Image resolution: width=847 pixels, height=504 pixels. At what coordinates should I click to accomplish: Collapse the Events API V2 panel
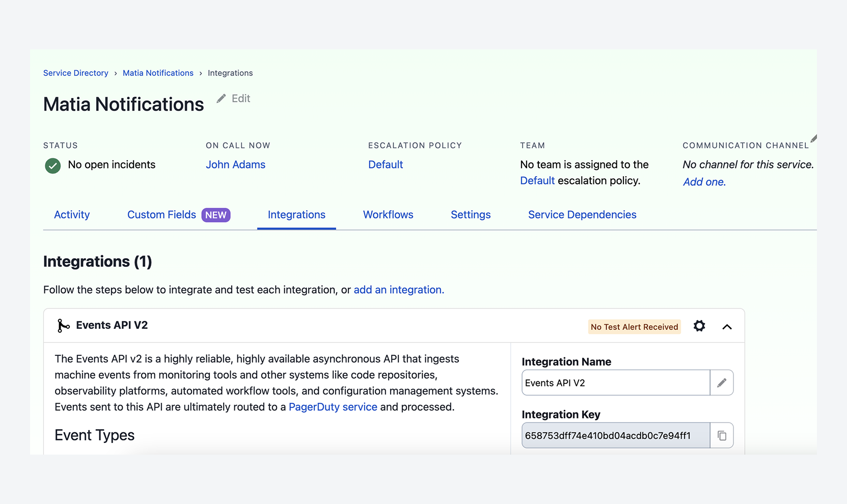(727, 326)
